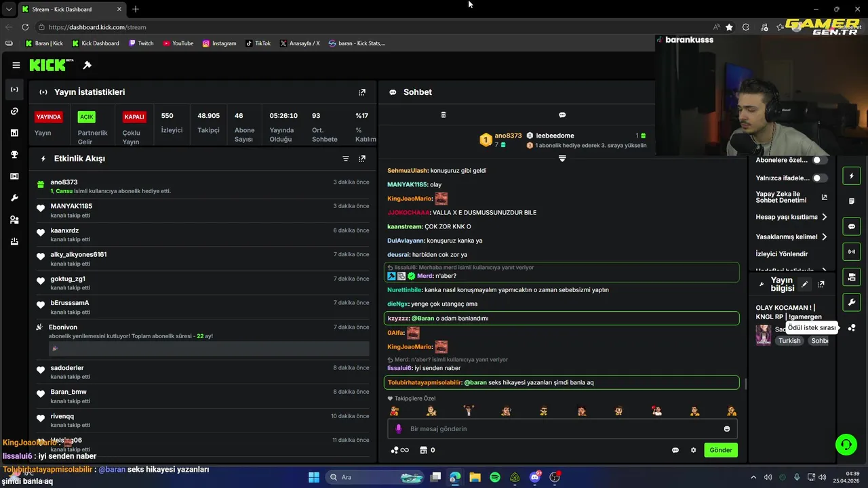This screenshot has height=488, width=868.
Task: Toggle the chat widget on right rail
Action: click(852, 226)
